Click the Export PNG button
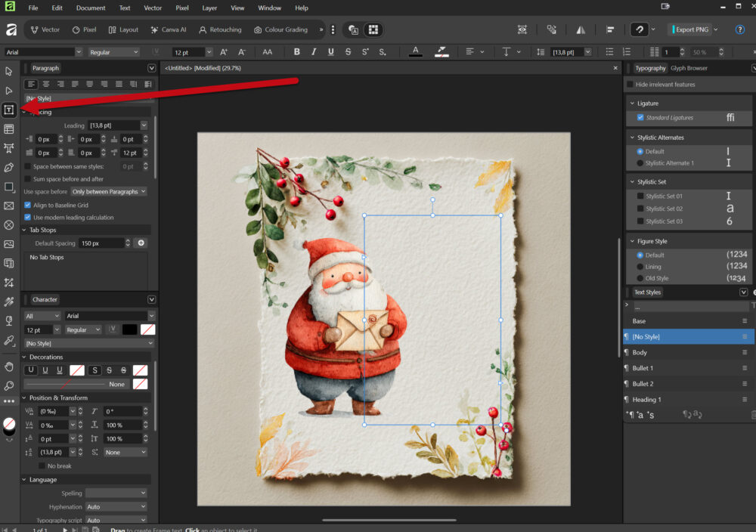 pos(692,29)
